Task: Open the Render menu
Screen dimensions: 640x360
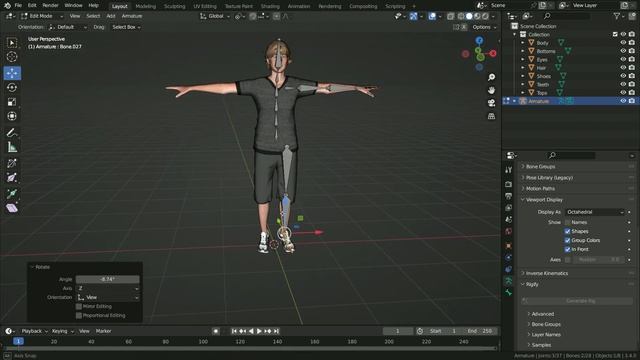Action: [x=50, y=5]
